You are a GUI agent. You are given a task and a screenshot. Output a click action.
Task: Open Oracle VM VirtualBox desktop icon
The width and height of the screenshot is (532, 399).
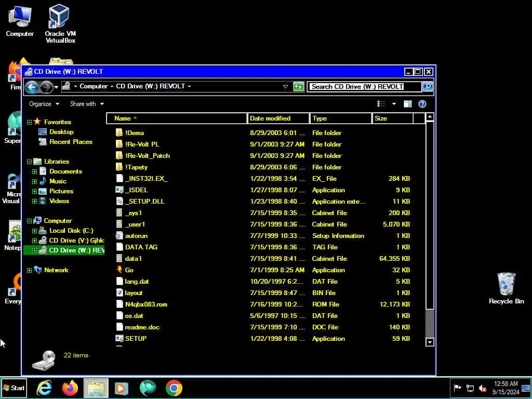pyautogui.click(x=60, y=23)
